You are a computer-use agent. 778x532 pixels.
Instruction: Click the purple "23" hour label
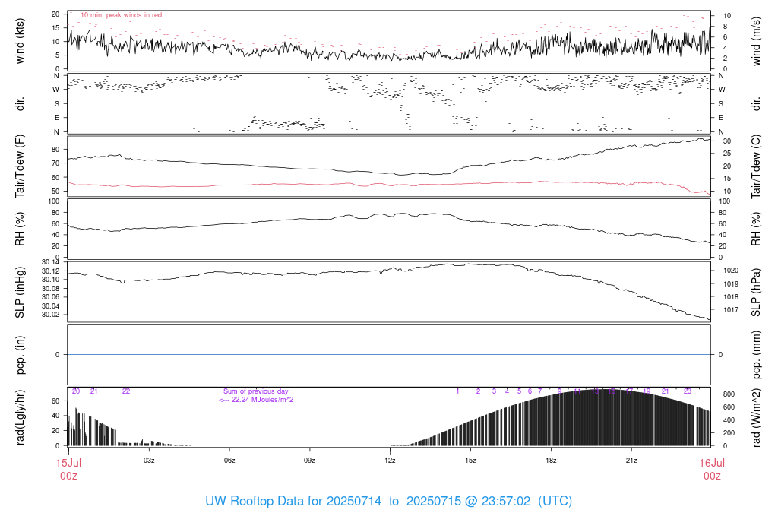(687, 391)
